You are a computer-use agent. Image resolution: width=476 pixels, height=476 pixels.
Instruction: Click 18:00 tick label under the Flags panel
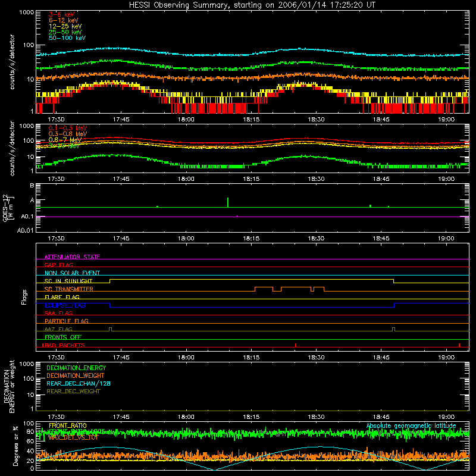(186, 358)
